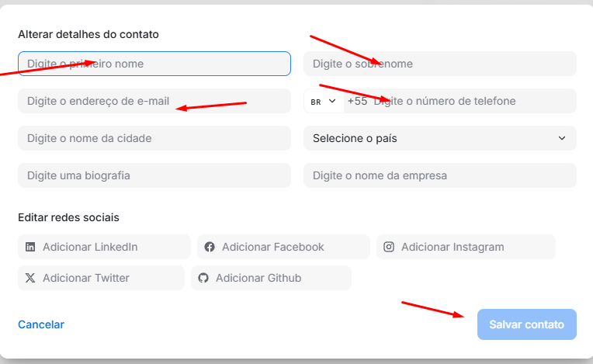Image resolution: width=593 pixels, height=364 pixels.
Task: Click the Twitter X logo icon
Action: (x=30, y=278)
